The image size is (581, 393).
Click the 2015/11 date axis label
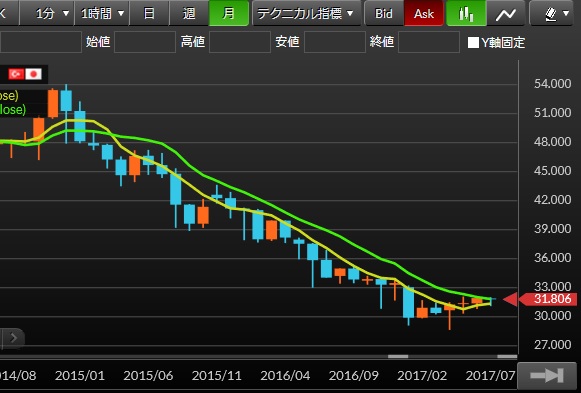pyautogui.click(x=216, y=376)
